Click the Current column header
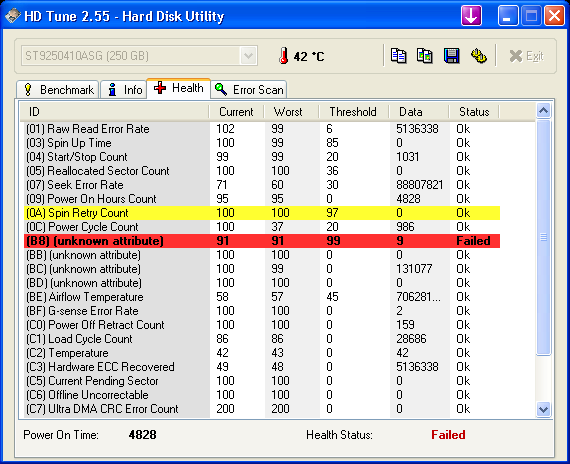This screenshot has height=464, width=570. [x=236, y=112]
